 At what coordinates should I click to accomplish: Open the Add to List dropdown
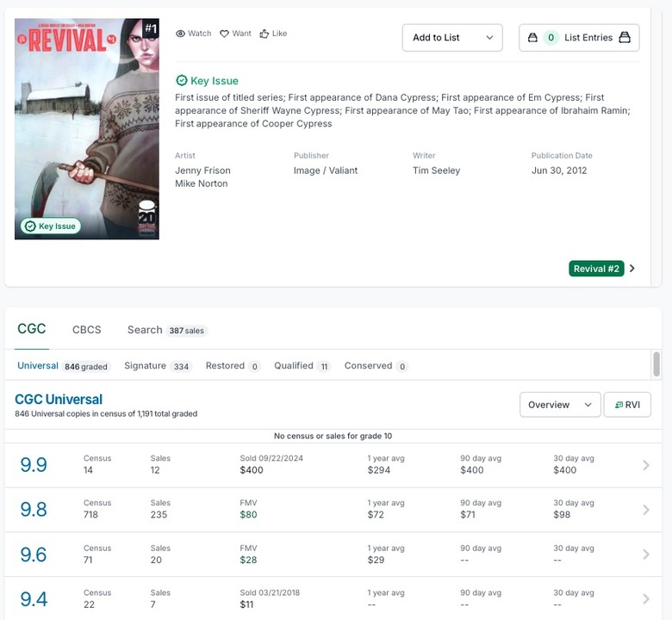452,38
